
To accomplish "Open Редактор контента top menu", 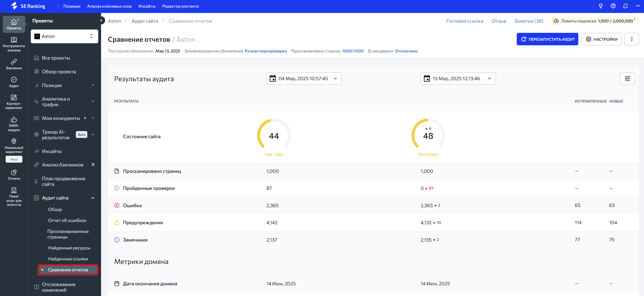I will pyautogui.click(x=180, y=6).
